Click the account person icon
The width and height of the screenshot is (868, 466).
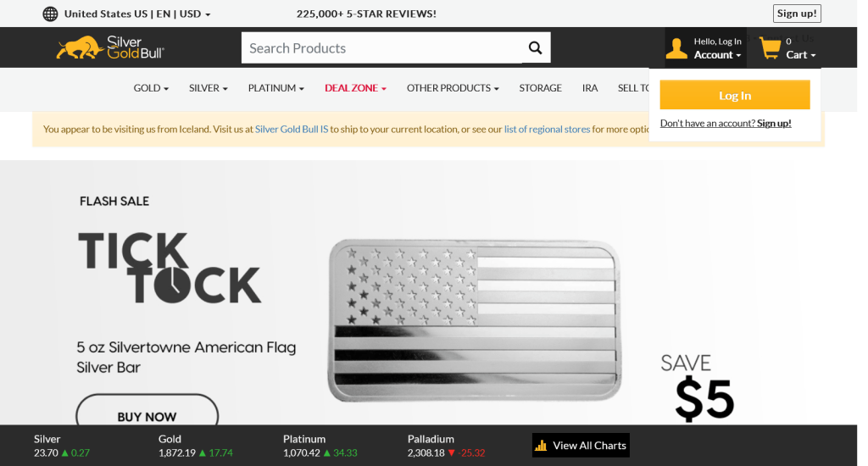676,48
